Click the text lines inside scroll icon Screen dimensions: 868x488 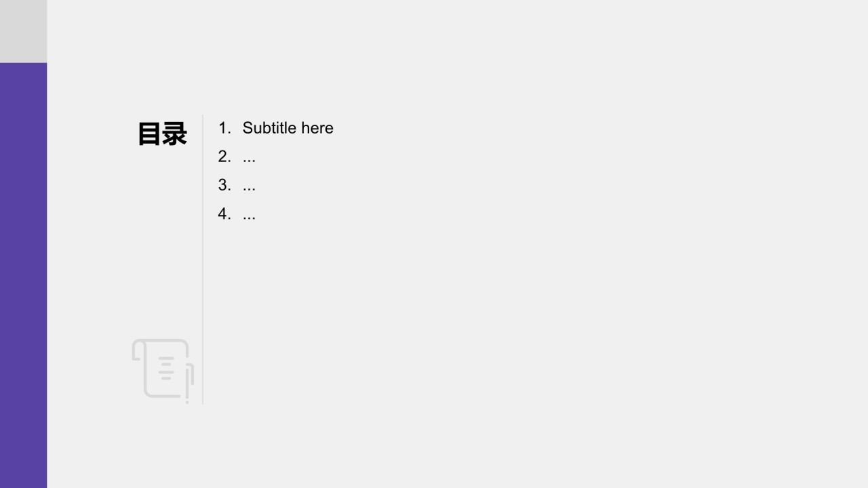point(166,368)
